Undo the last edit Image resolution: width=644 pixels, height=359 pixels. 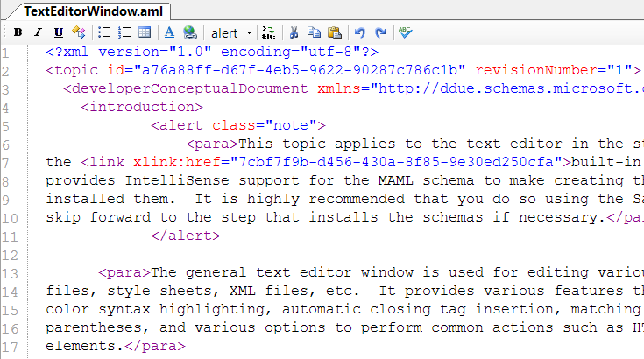[x=360, y=32]
